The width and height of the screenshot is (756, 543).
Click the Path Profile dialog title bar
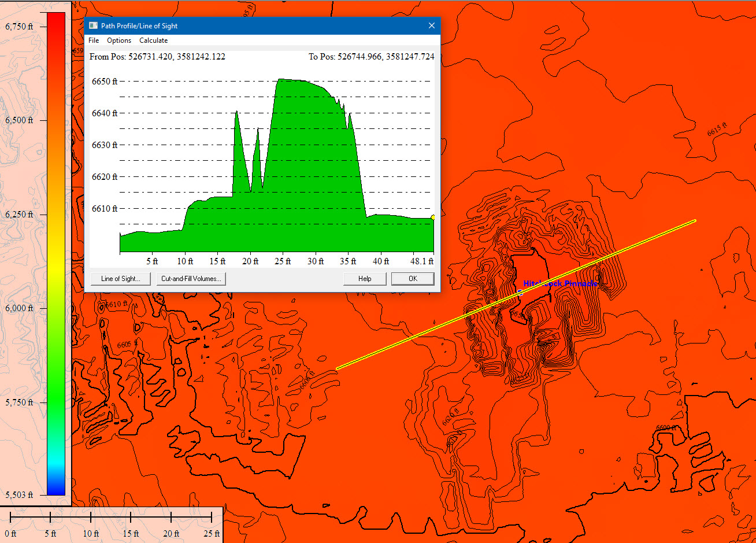coord(260,26)
